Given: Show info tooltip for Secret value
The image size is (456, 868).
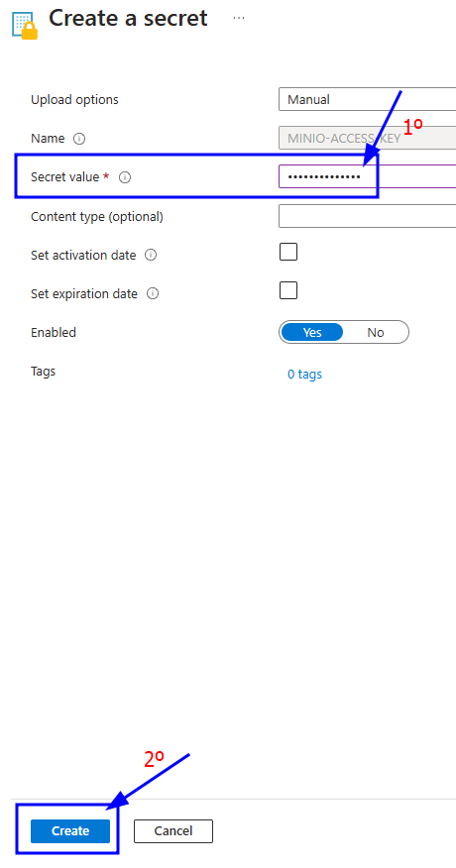Looking at the screenshot, I should pos(125,177).
